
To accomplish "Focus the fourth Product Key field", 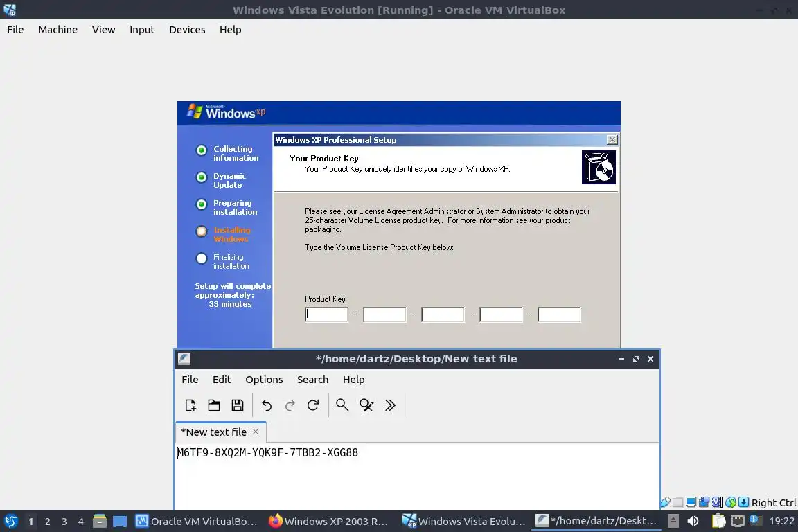I will [x=501, y=314].
